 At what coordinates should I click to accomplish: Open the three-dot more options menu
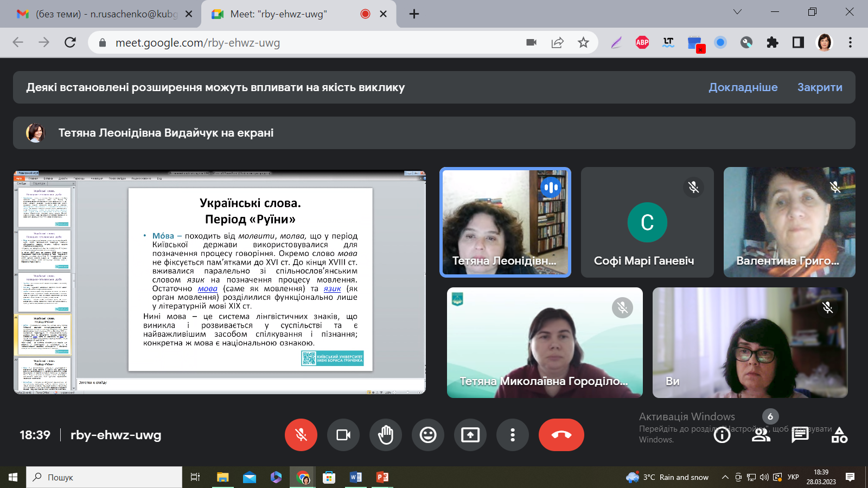coord(513,435)
